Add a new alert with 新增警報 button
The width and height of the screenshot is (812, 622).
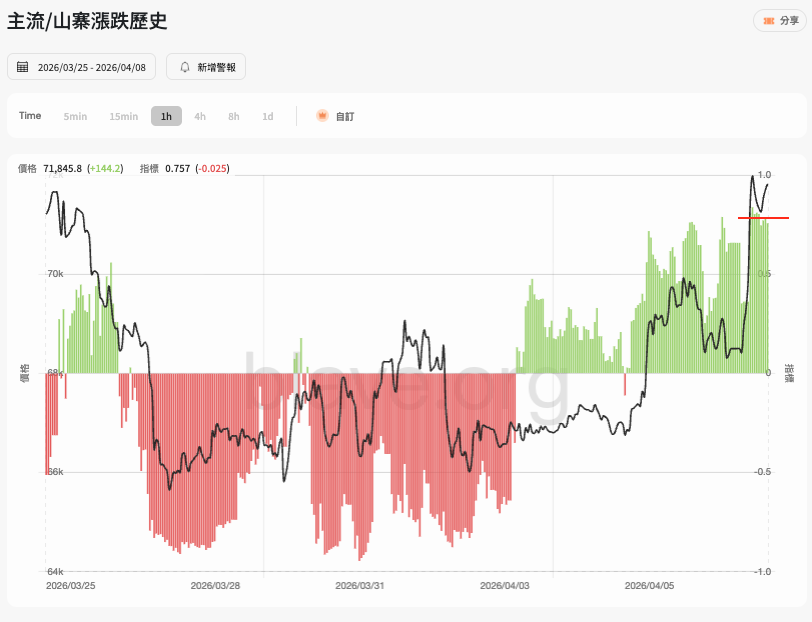206,67
